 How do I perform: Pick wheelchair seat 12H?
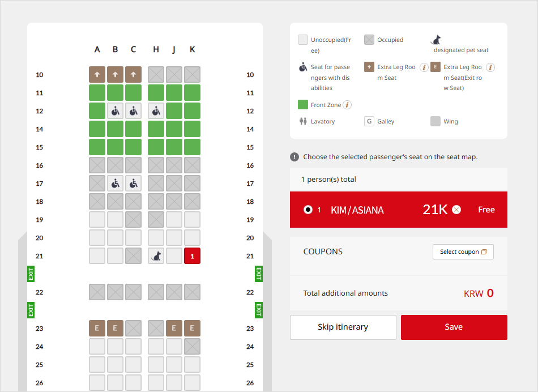(156, 111)
